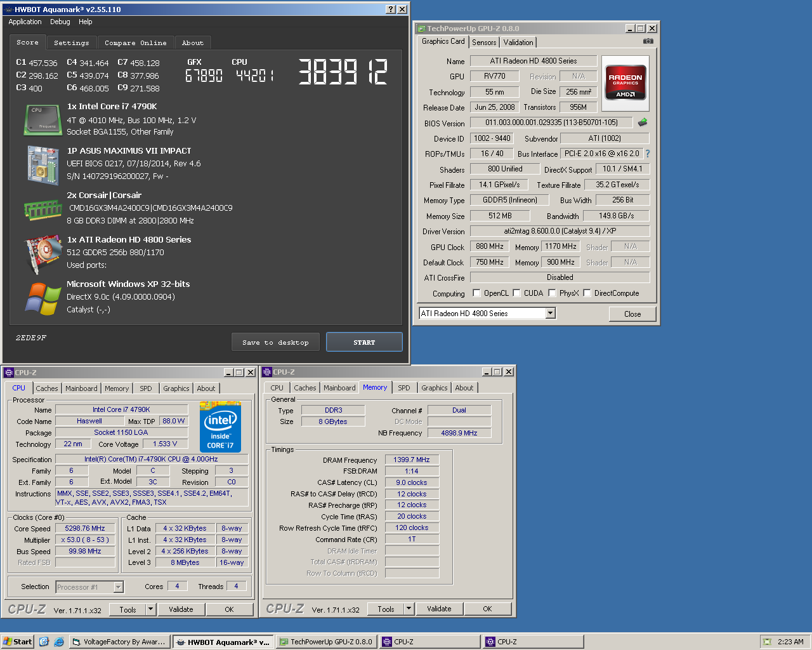
Task: Open the Help menu in Aquamark
Action: coord(86,22)
